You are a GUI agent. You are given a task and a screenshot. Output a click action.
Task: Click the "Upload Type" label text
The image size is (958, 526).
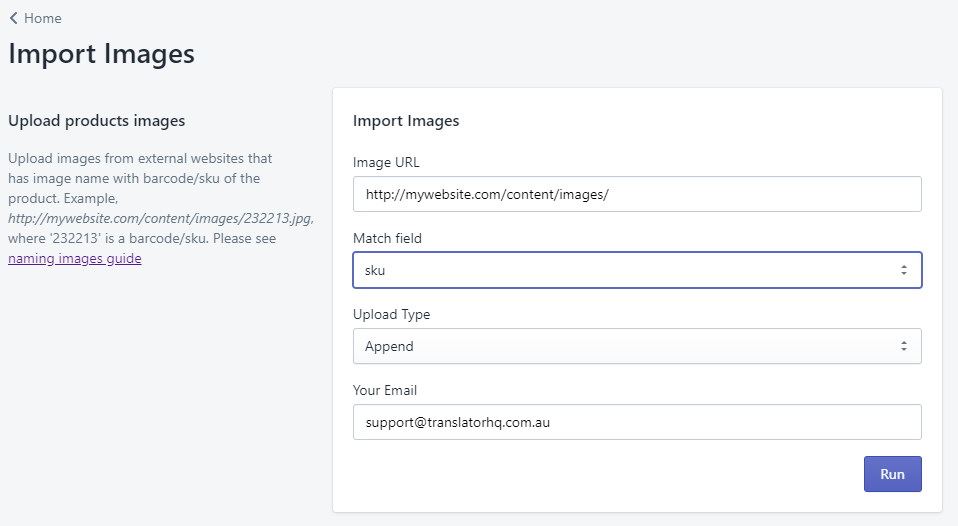tap(391, 314)
